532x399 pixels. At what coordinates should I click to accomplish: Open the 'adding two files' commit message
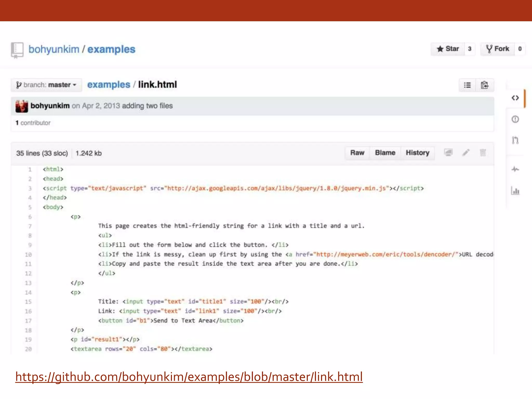147,106
